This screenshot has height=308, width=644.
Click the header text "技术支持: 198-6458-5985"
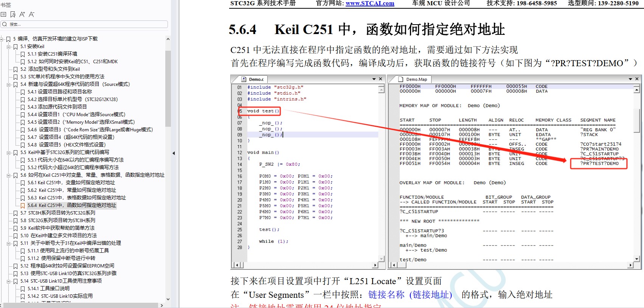click(x=522, y=3)
